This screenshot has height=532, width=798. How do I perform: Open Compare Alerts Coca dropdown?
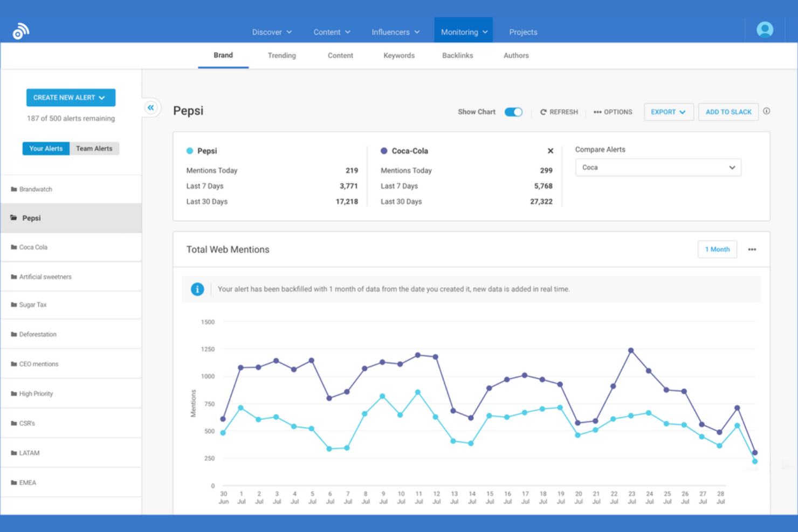[x=658, y=168]
